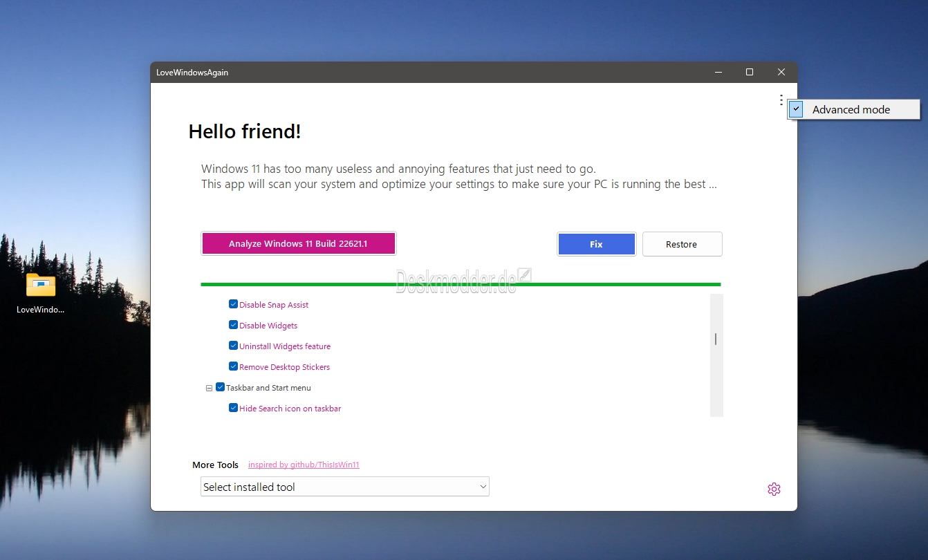Open the Select installed tool dropdown
This screenshot has width=928, height=560.
(345, 487)
